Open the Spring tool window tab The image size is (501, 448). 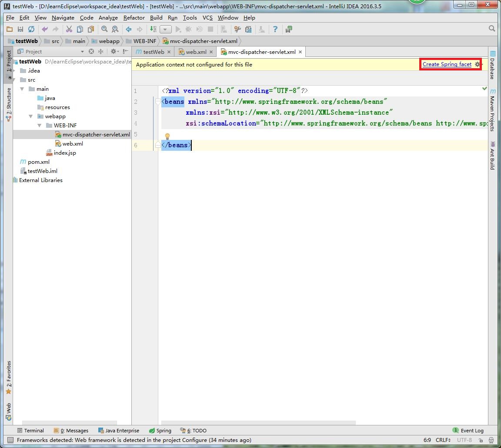click(160, 431)
